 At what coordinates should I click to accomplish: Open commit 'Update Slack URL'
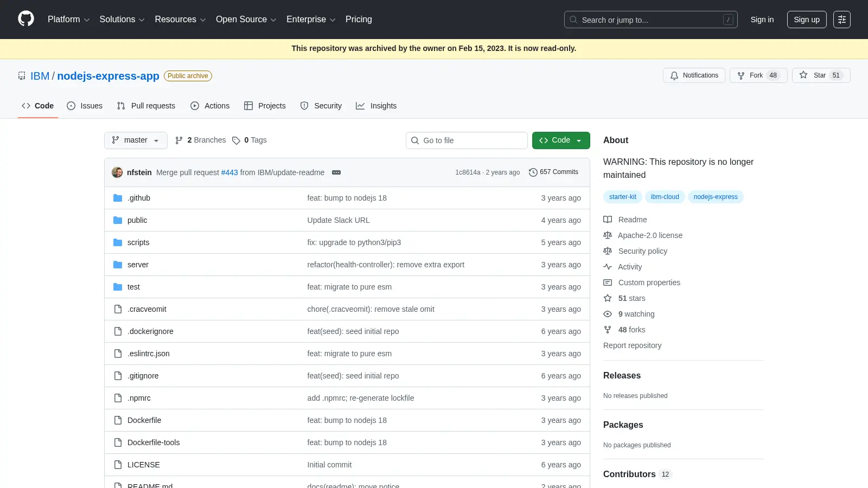click(x=339, y=220)
